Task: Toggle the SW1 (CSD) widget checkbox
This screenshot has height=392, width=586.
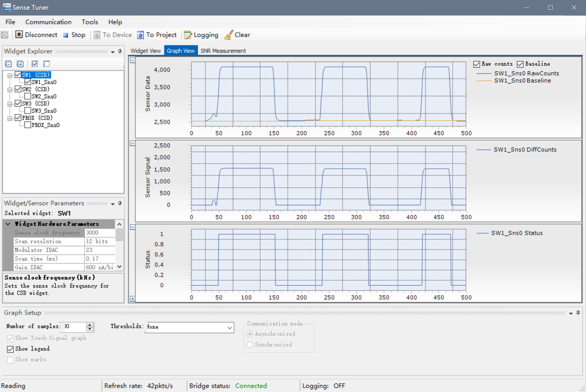Action: [x=18, y=75]
